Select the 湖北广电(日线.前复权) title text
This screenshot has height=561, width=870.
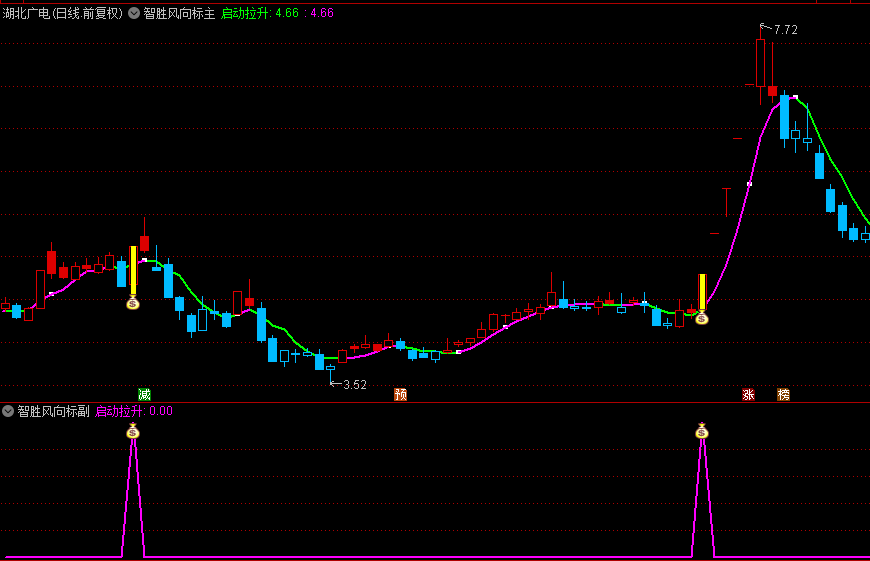coord(63,13)
